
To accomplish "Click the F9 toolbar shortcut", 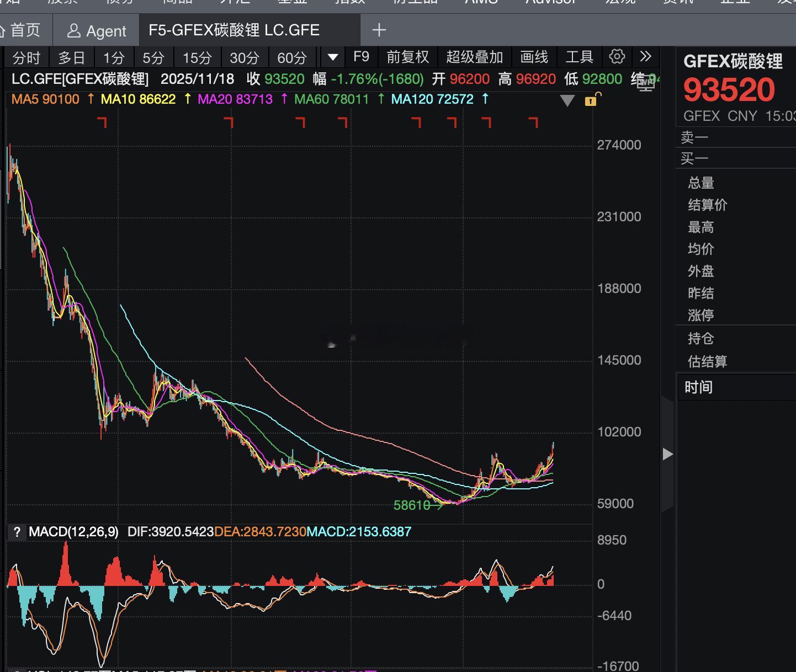I will pyautogui.click(x=361, y=57).
